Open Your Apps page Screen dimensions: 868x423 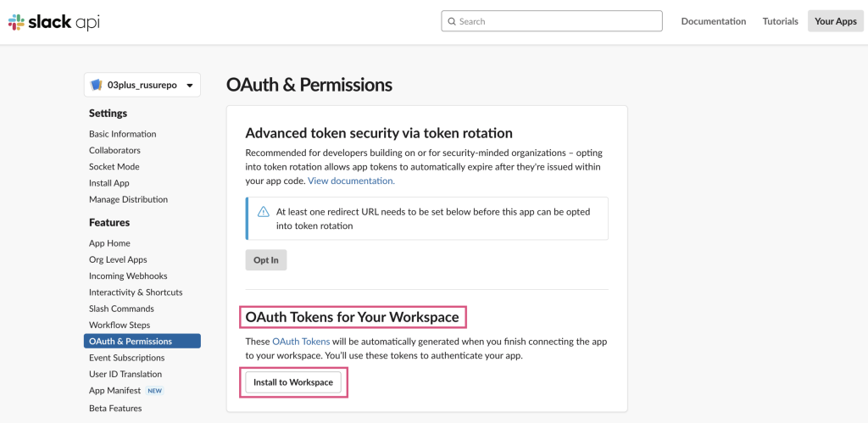(x=835, y=21)
